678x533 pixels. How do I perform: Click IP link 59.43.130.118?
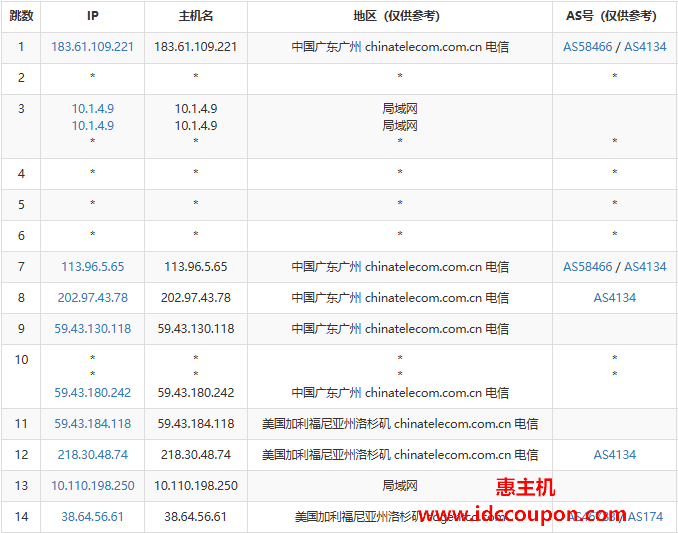pos(92,329)
